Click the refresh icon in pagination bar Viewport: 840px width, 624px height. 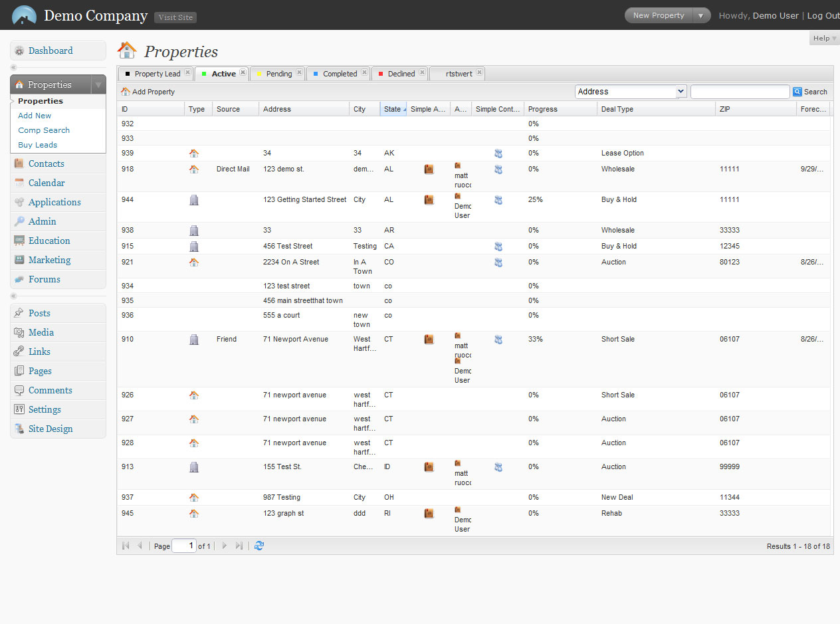click(x=259, y=546)
